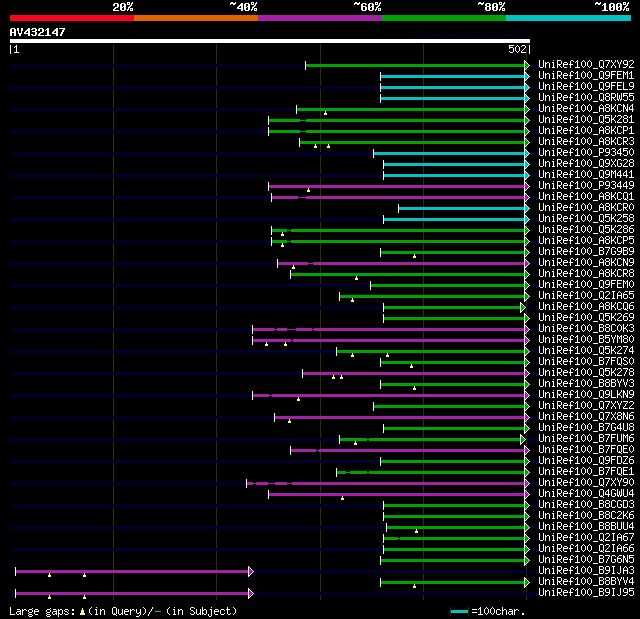Screen dimensions: 640x619
Task: Click the UniRef100_Q4GWU4 label
Action: point(586,494)
